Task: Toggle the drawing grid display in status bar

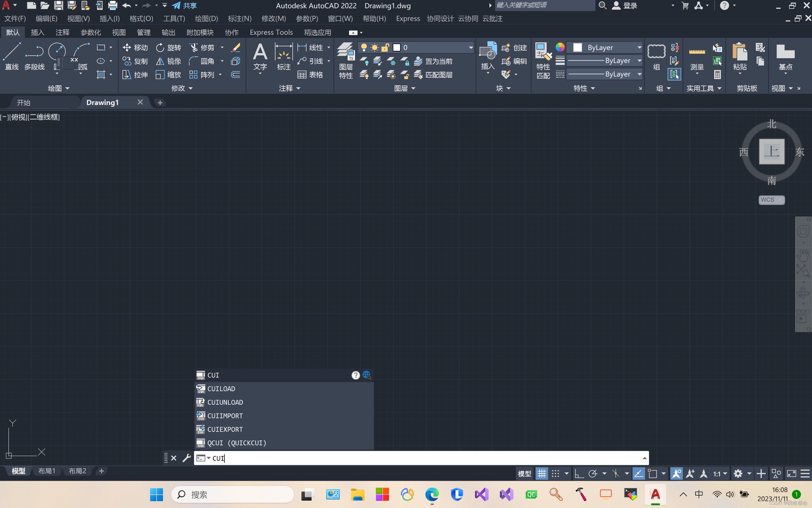Action: click(542, 473)
